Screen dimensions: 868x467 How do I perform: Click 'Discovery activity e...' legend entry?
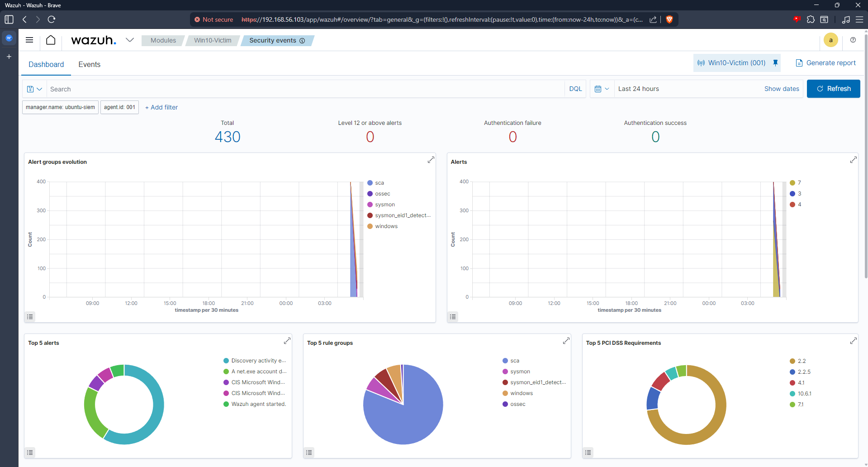[x=255, y=361]
